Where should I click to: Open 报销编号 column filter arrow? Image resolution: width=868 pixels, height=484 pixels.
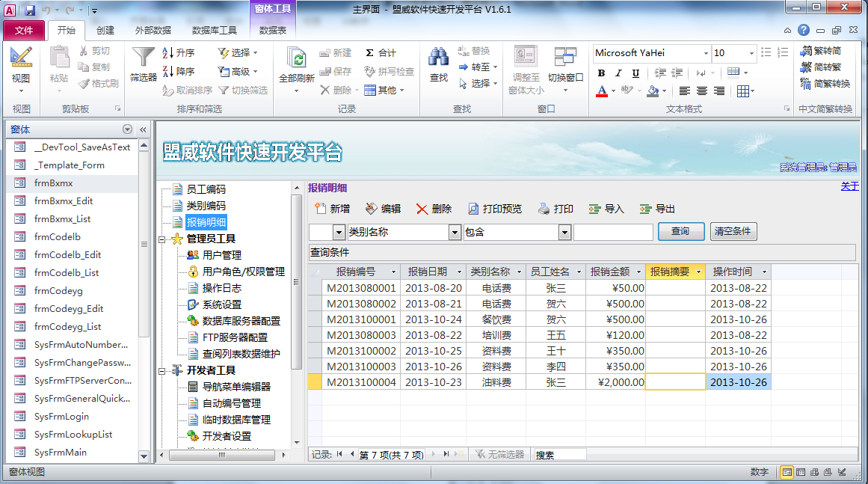click(393, 272)
